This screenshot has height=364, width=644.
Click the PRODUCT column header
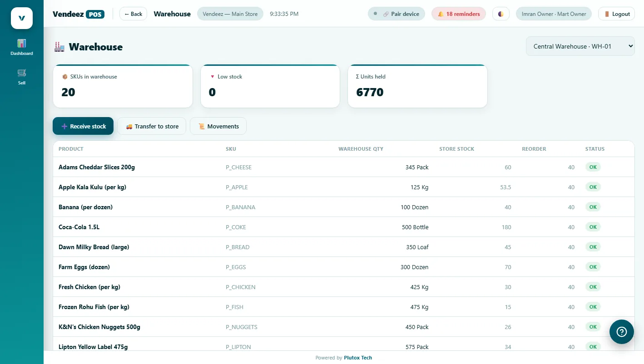(x=71, y=149)
